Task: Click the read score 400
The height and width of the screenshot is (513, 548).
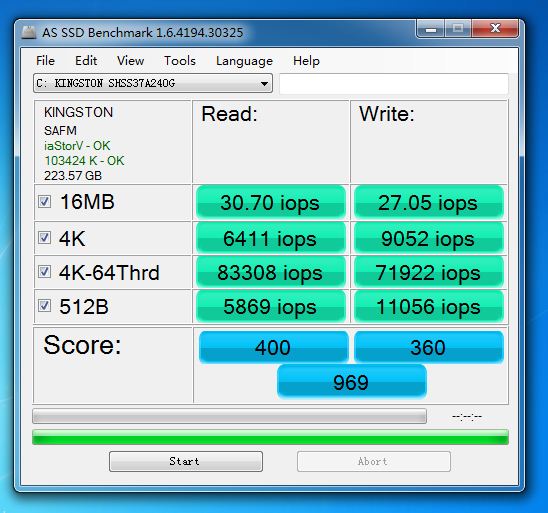Action: tap(273, 347)
